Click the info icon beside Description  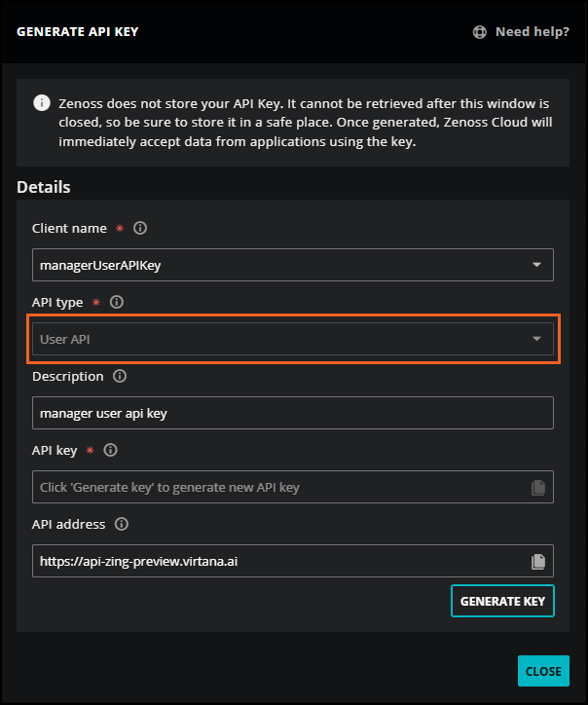(x=120, y=377)
